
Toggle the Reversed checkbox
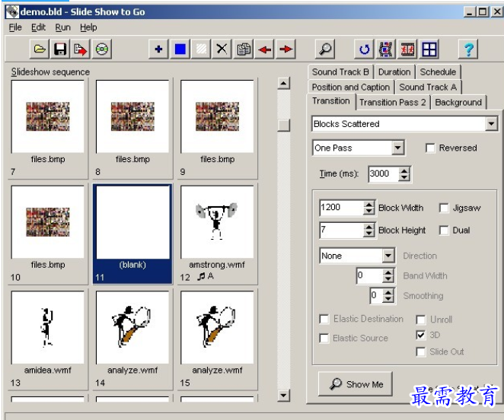(x=430, y=148)
